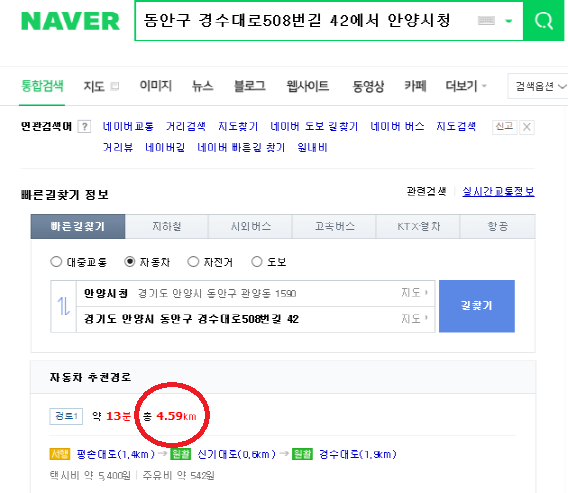Switch to the 뉴스 tab
Screen dimensions: 568x493
pos(202,86)
